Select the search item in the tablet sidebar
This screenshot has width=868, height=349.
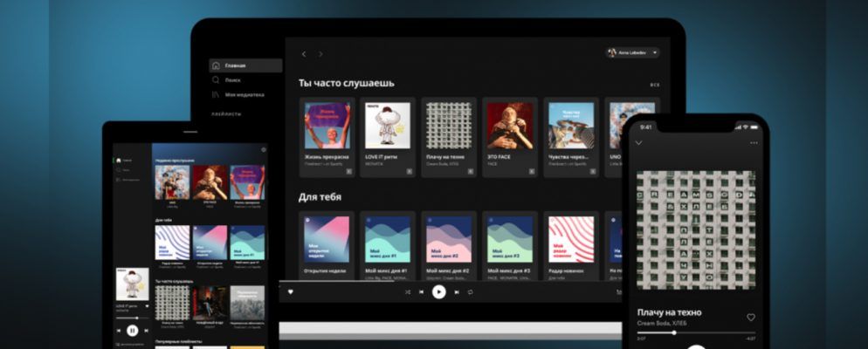pyautogui.click(x=121, y=170)
